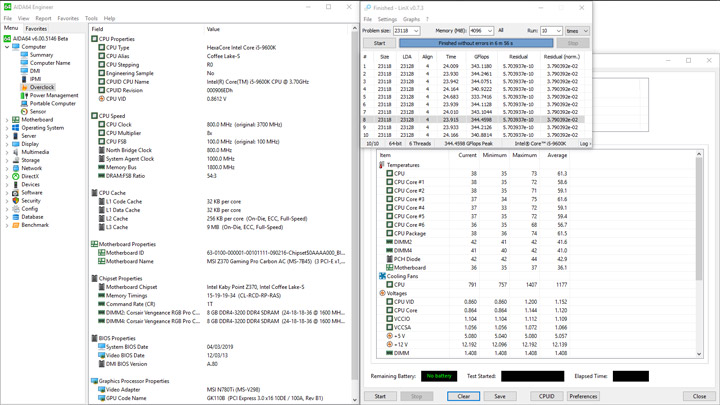Expand the Motherboard tree node

tap(7, 120)
